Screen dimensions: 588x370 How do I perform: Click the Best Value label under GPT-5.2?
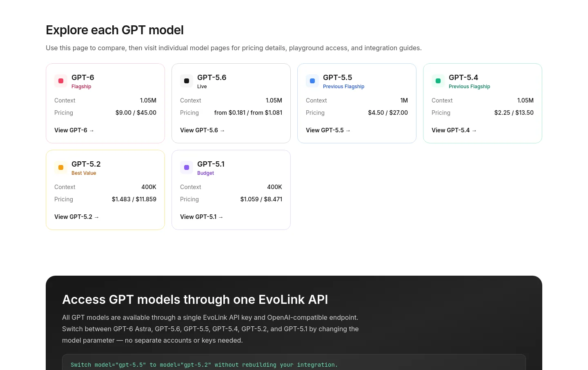(x=84, y=173)
